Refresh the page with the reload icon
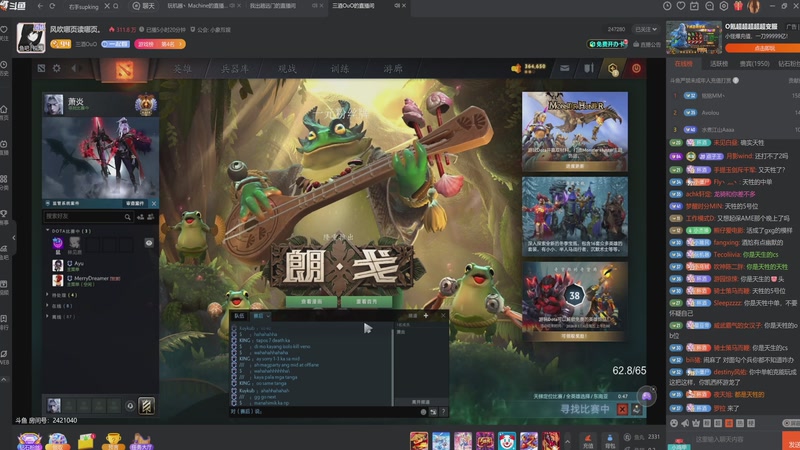 52,6
